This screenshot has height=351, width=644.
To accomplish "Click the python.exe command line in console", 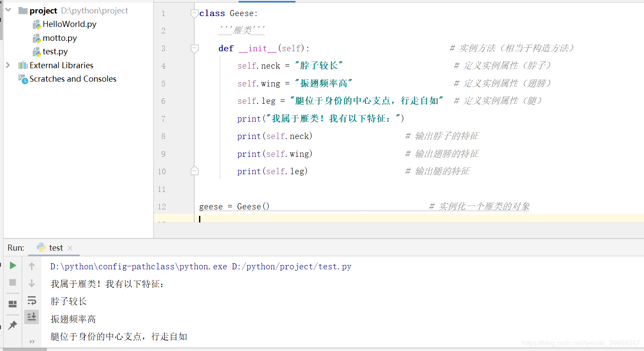I will click(201, 267).
